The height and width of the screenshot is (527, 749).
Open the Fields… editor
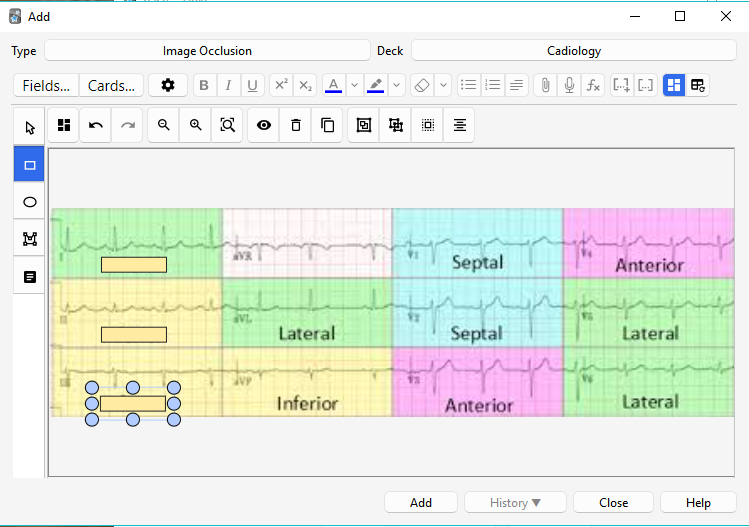point(46,85)
